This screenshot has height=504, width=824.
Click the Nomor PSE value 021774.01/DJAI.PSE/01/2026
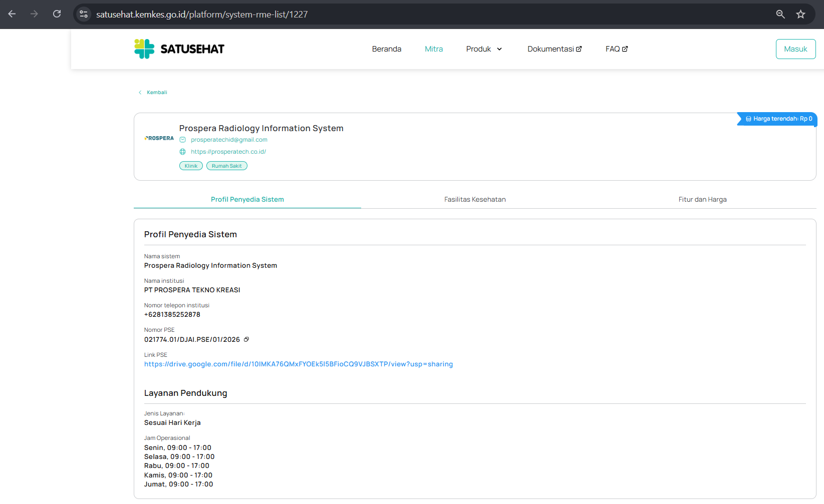[192, 340]
